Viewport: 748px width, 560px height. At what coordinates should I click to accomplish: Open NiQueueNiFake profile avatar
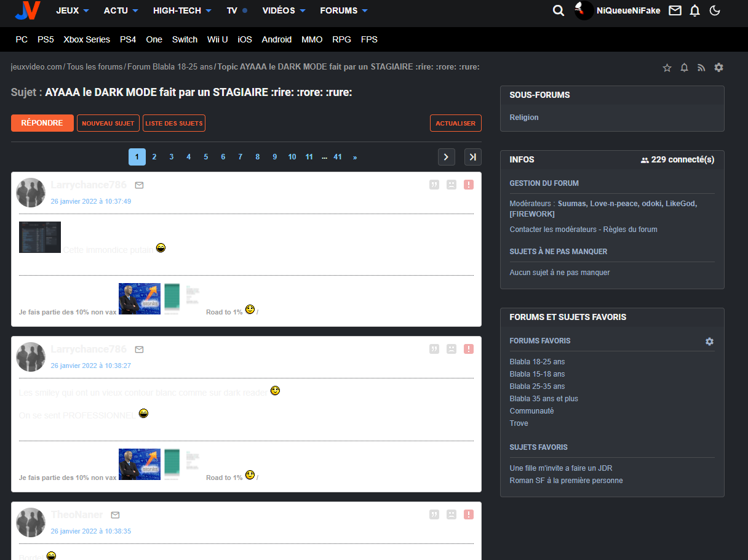pyautogui.click(x=584, y=10)
